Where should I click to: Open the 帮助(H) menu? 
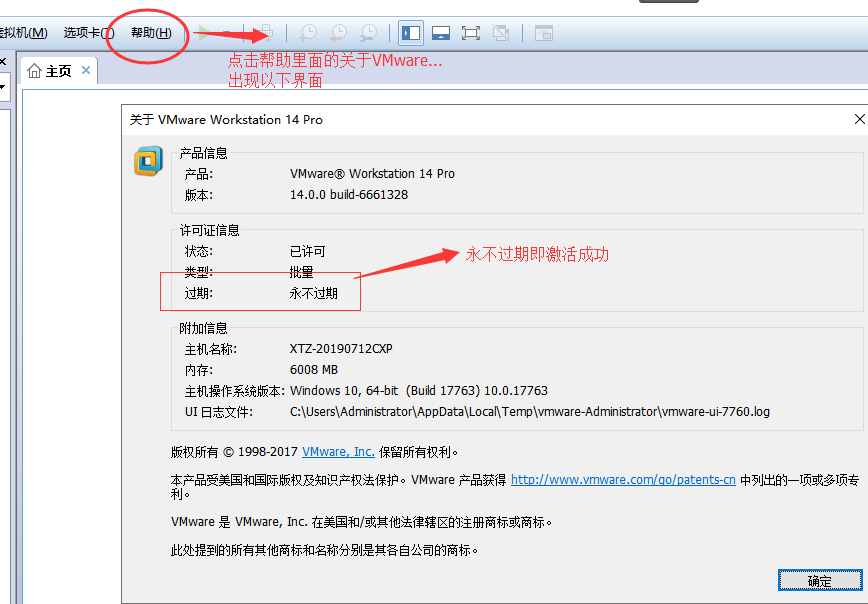coord(151,33)
